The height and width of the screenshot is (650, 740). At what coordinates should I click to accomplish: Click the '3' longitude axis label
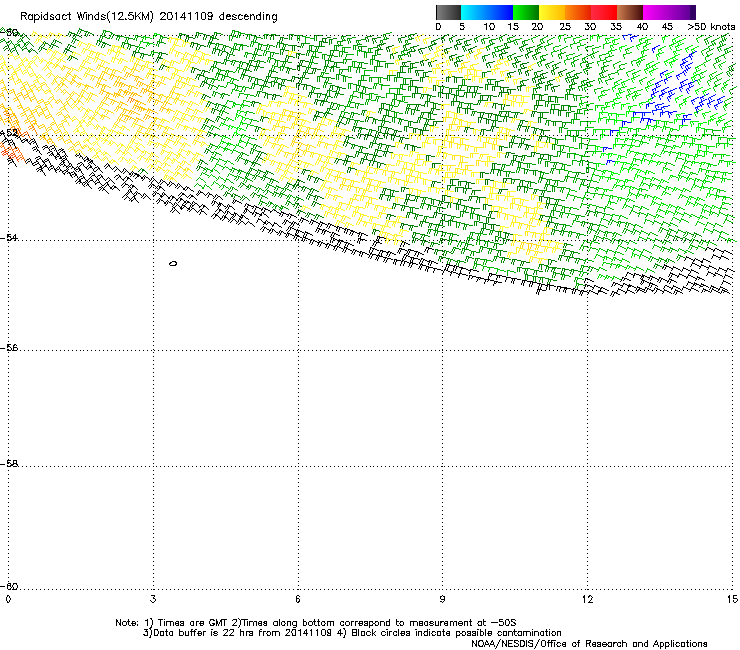coord(153,599)
